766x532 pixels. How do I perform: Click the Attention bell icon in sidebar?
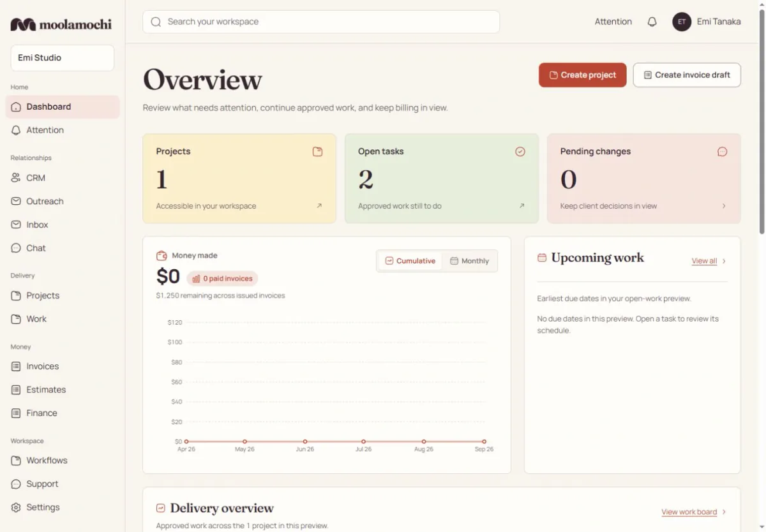coord(16,130)
